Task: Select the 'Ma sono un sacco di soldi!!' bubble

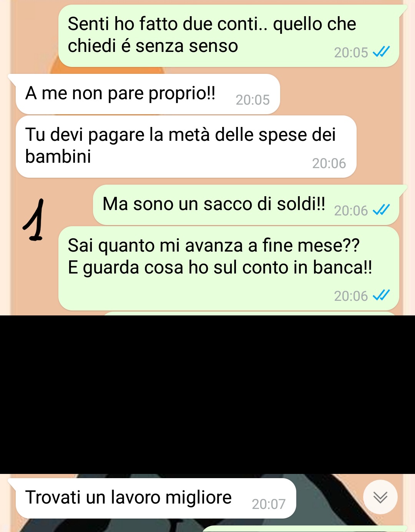Action: pos(246,205)
